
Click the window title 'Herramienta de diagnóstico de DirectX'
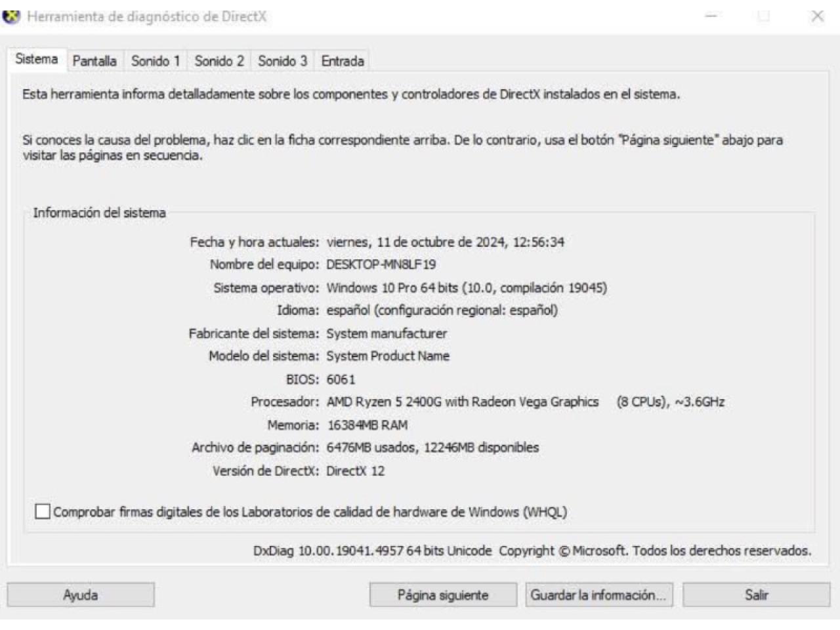(x=147, y=16)
